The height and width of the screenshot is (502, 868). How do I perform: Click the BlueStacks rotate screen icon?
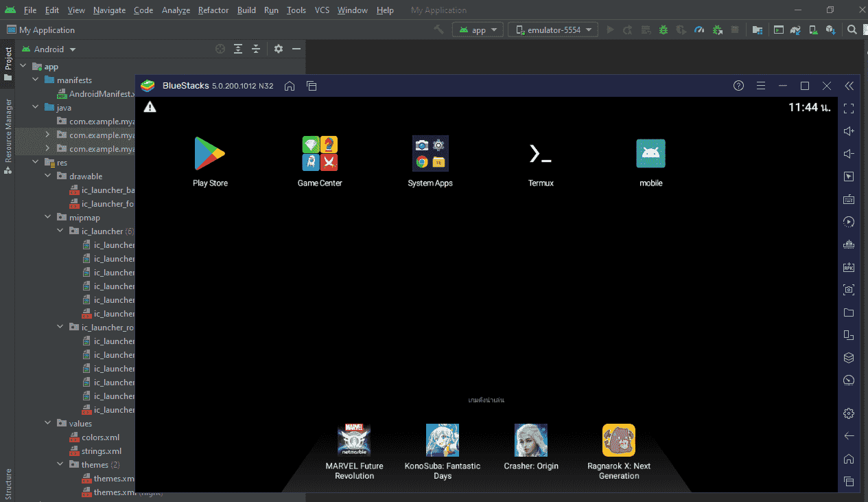849,335
